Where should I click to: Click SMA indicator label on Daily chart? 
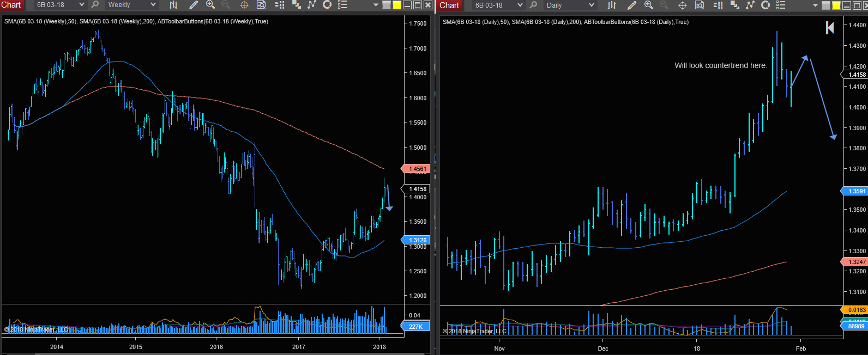pyautogui.click(x=565, y=22)
